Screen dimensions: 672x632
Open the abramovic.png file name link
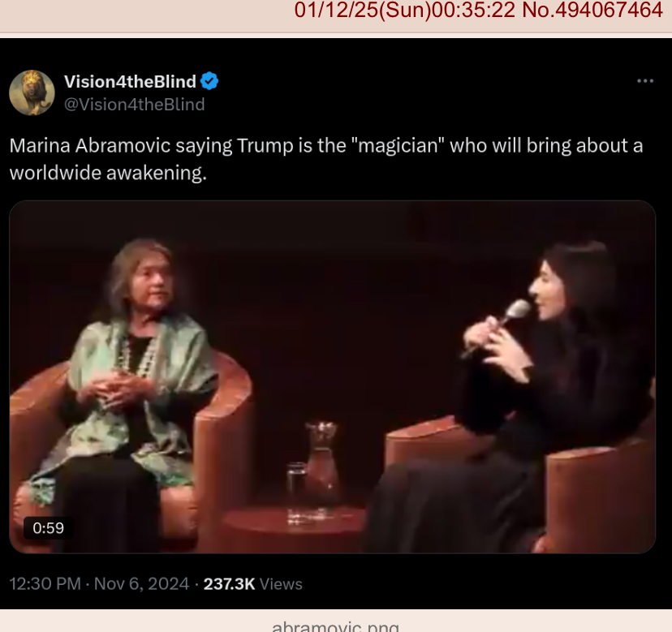[335, 626]
